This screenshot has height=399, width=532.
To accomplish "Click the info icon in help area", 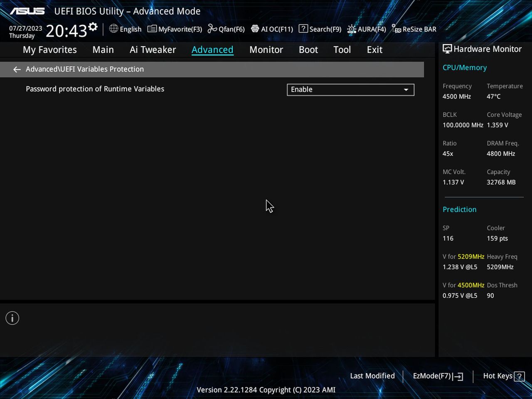I will point(12,318).
